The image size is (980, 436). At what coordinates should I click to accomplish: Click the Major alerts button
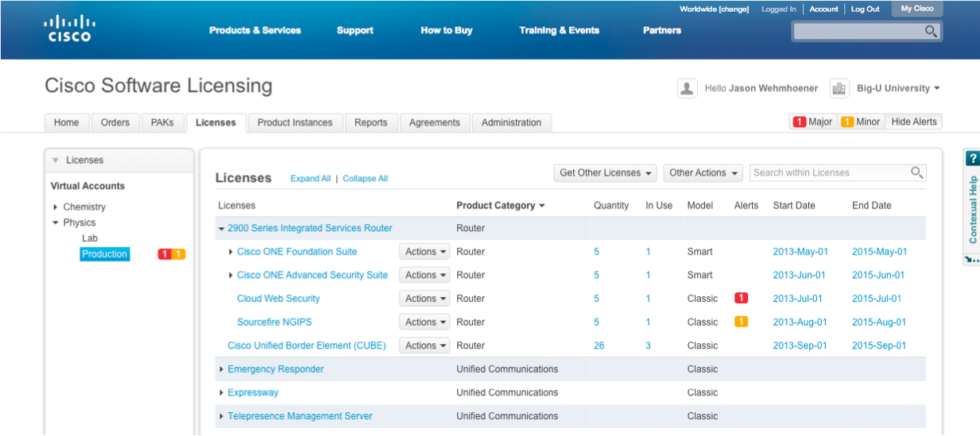tap(813, 122)
